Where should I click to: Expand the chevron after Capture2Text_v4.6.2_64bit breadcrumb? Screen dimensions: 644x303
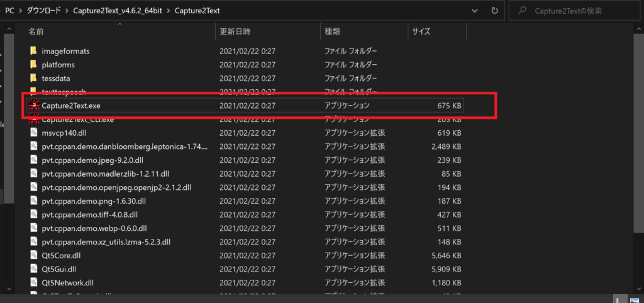tap(169, 11)
